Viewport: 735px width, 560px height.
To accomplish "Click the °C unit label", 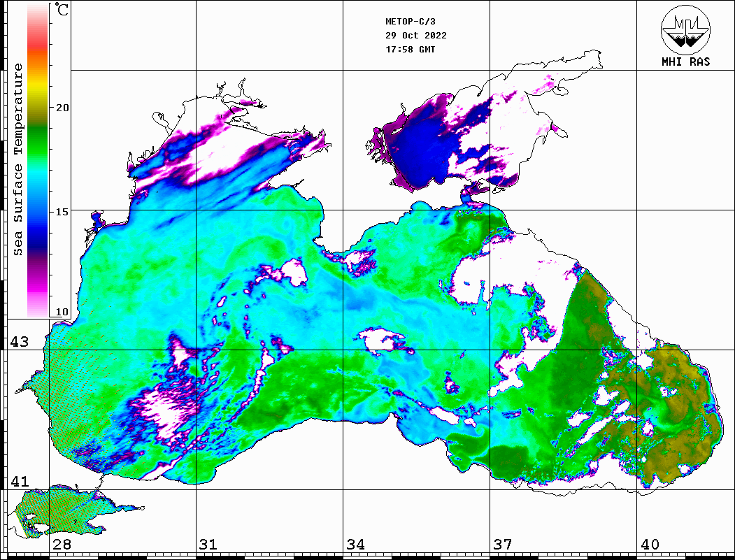I will pyautogui.click(x=62, y=9).
